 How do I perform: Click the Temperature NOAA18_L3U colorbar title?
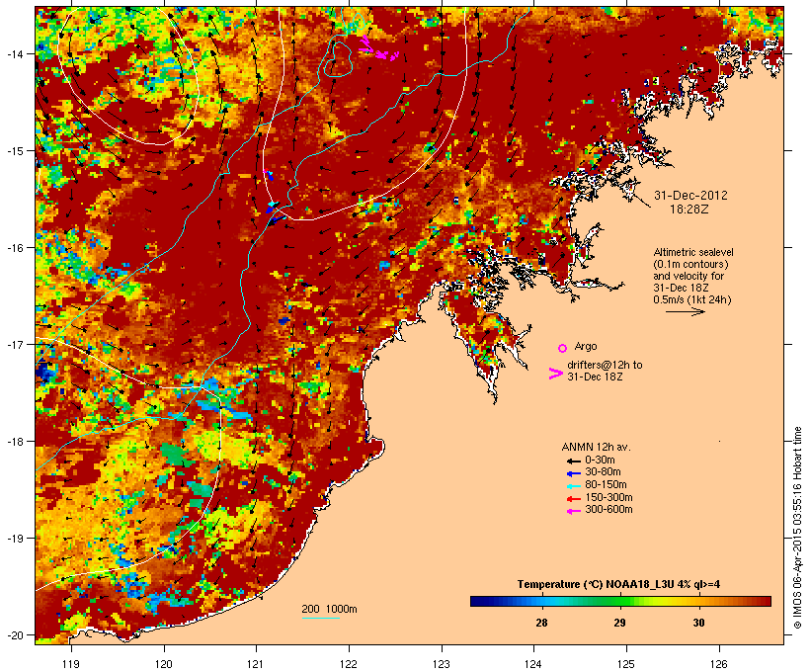tap(618, 585)
